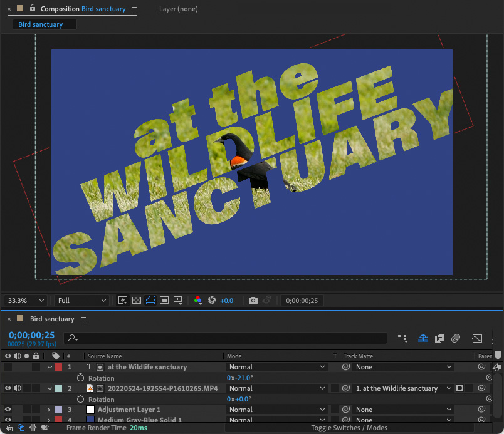
Task: Click the track matte pick whip for Adjustment Layer 1
Action: [x=346, y=410]
